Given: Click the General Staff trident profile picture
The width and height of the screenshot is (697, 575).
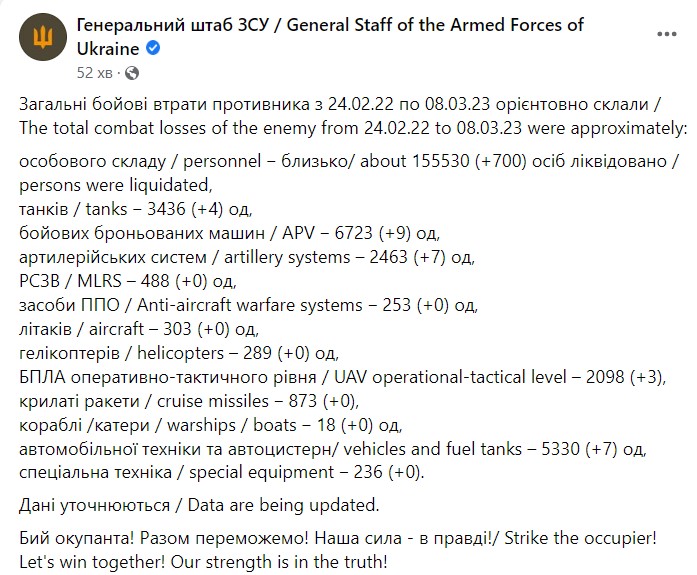Looking at the screenshot, I should coord(42,39).
